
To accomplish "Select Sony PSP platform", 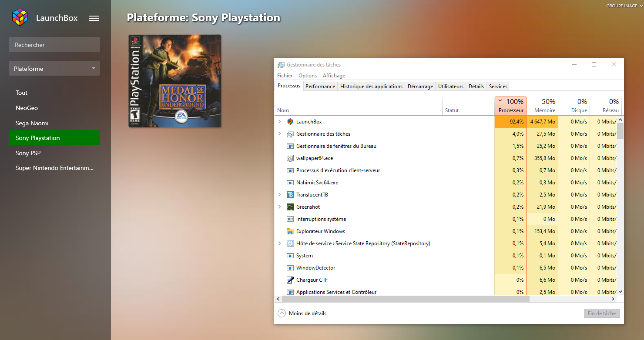I will pyautogui.click(x=54, y=153).
